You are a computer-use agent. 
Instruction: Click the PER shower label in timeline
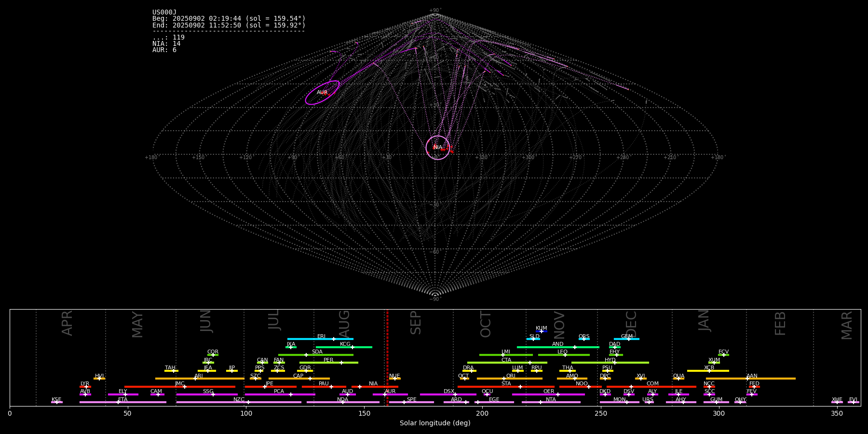pyautogui.click(x=328, y=360)
